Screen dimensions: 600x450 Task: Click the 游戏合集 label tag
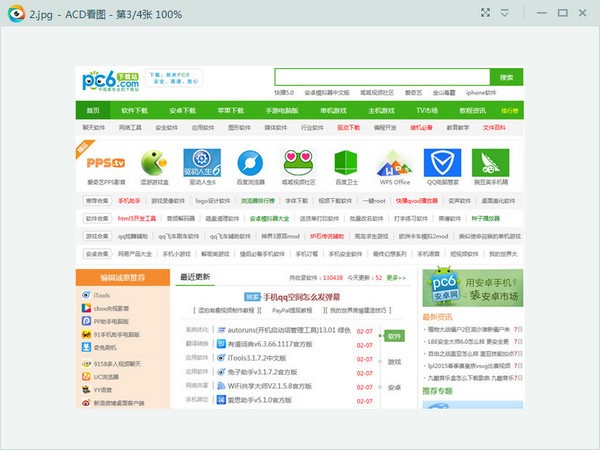point(97,236)
